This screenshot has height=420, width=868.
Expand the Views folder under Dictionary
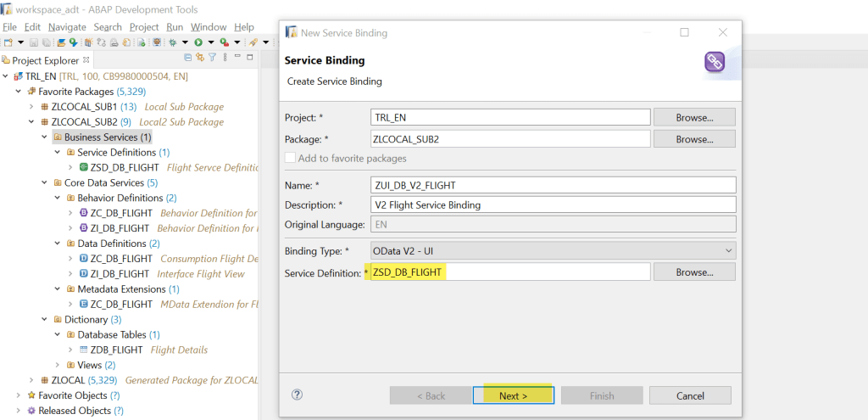coord(58,365)
